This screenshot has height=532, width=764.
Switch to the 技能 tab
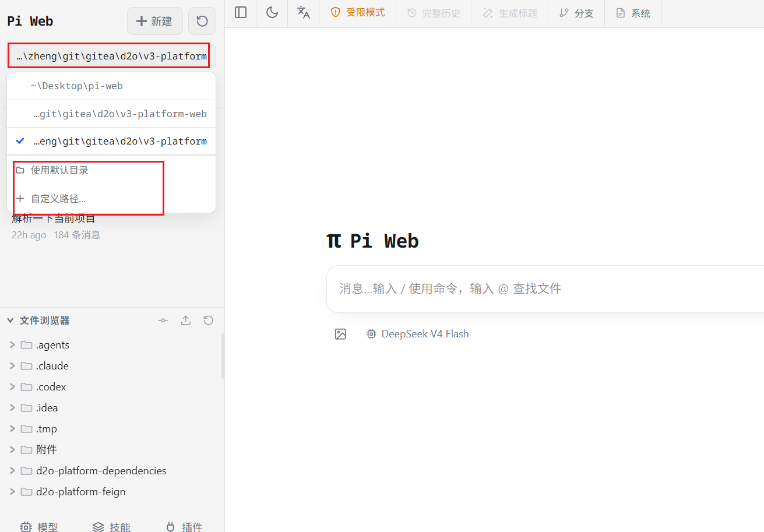111,527
